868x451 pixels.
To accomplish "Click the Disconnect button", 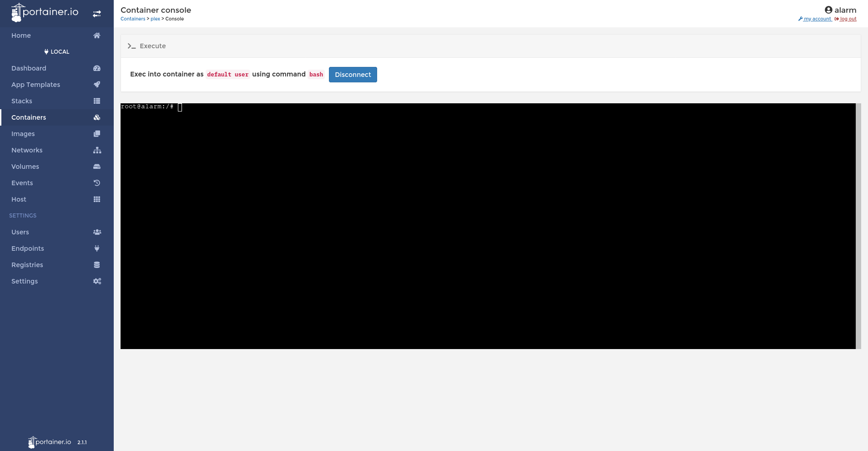I will tap(353, 75).
